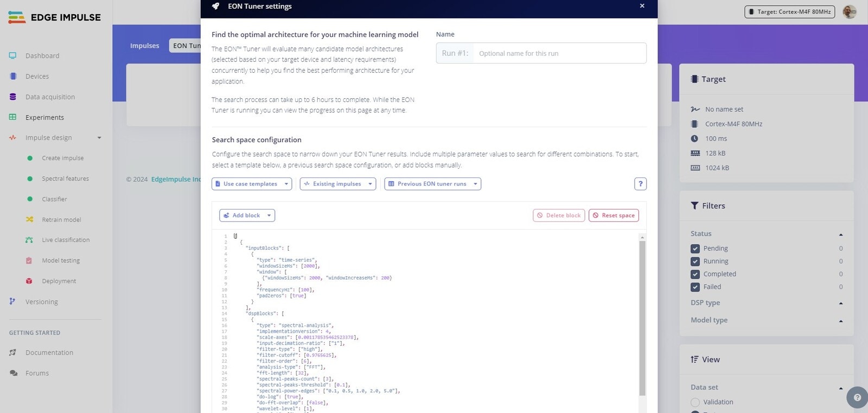This screenshot has width=868, height=413.
Task: Click the user profile avatar
Action: point(850,11)
